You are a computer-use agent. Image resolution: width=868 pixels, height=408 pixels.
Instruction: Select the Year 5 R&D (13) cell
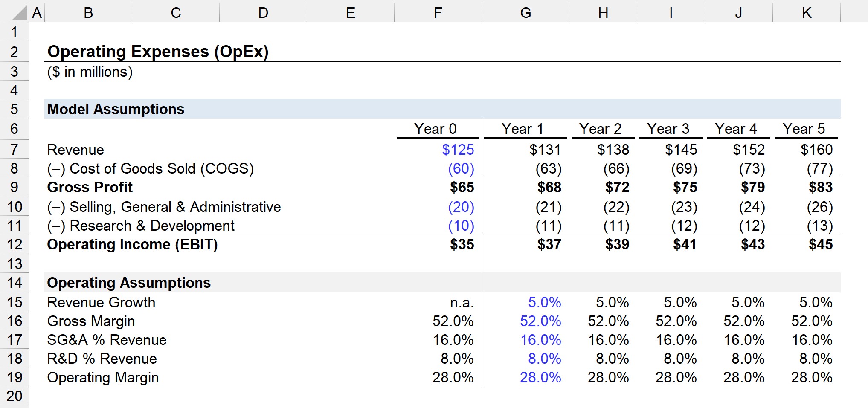tap(820, 226)
